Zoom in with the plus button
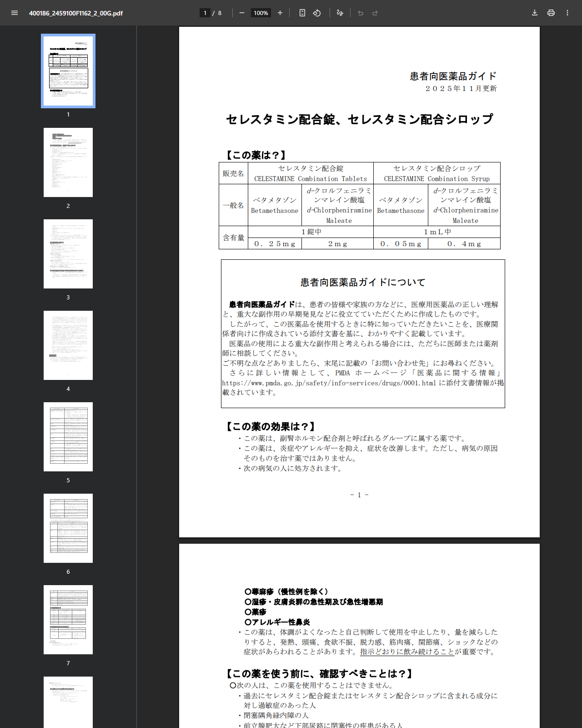This screenshot has width=582, height=728. coord(280,13)
